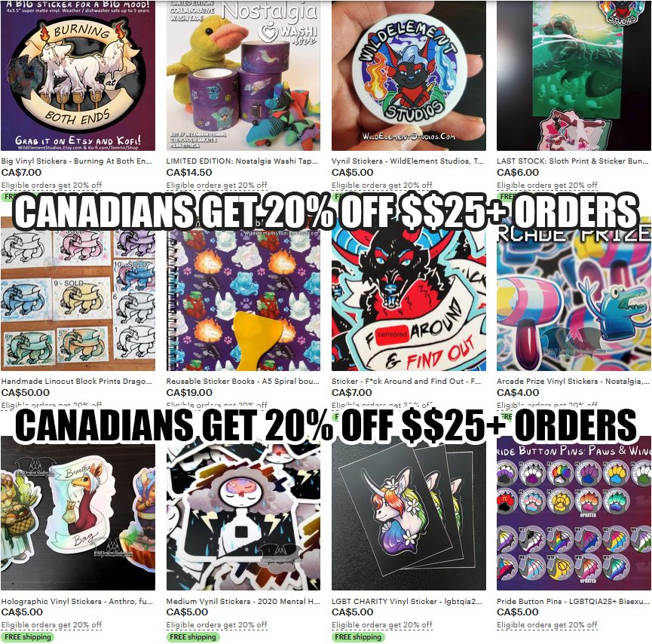Screen dimensions: 652x644
Task: Open the Nostalgia Washi Tape product image
Action: pyautogui.click(x=243, y=75)
